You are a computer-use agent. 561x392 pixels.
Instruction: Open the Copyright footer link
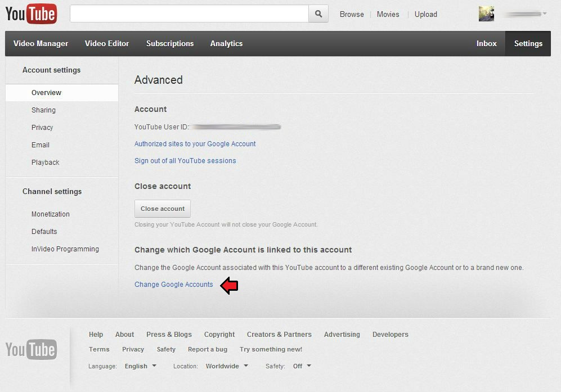point(219,335)
